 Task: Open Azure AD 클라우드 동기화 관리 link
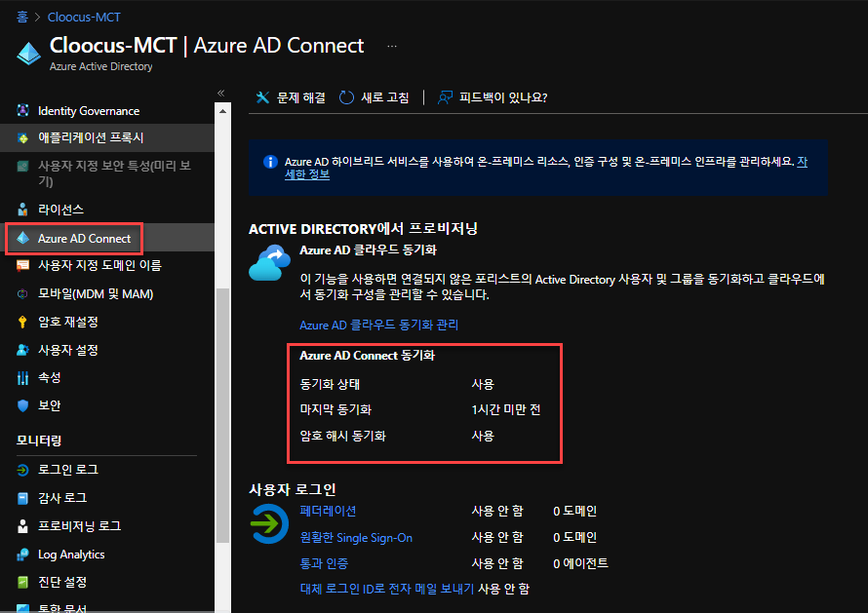379,326
